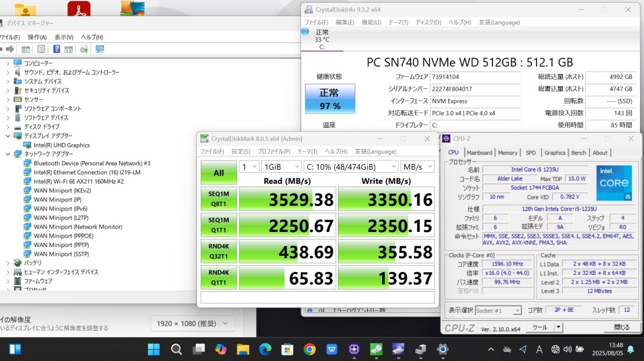Open 表示(V) menu in Device Manager

64,37
